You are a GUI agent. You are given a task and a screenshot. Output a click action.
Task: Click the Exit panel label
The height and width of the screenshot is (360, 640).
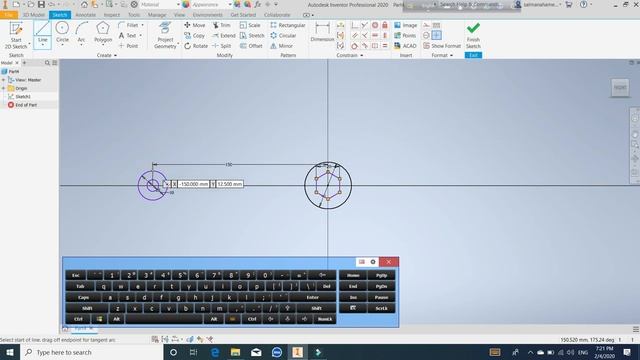point(473,55)
